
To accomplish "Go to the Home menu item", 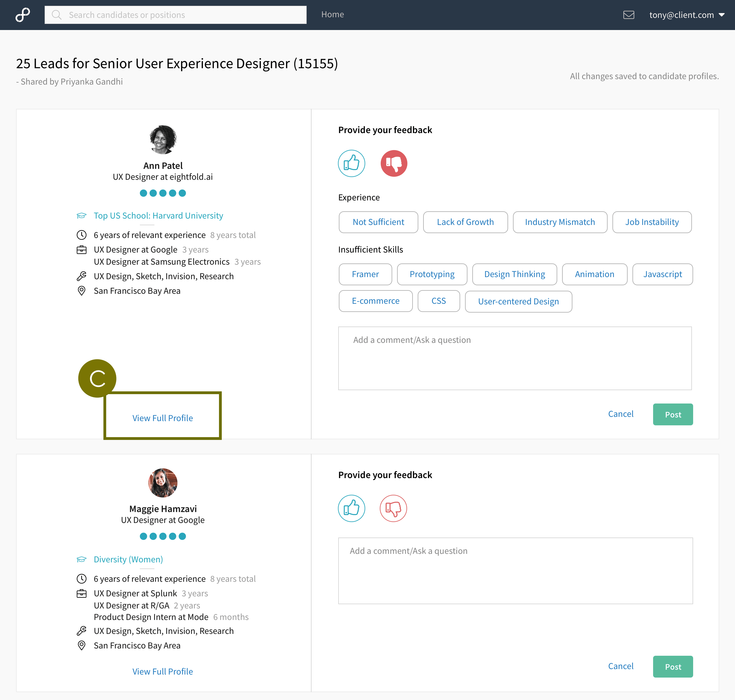I will coord(332,15).
